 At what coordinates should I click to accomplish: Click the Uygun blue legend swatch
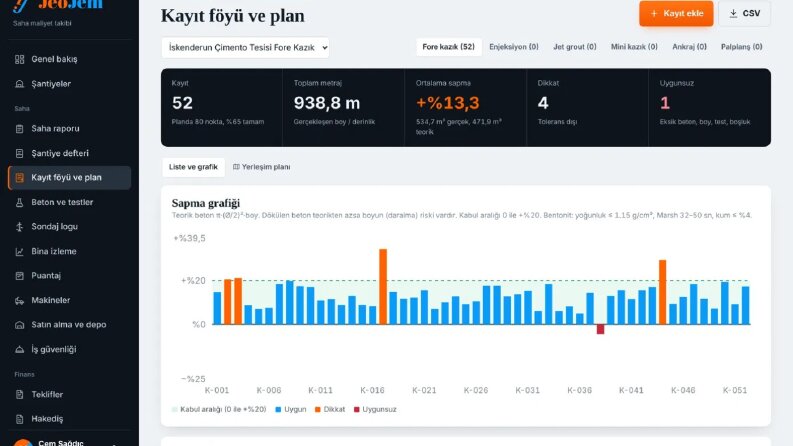[278, 410]
